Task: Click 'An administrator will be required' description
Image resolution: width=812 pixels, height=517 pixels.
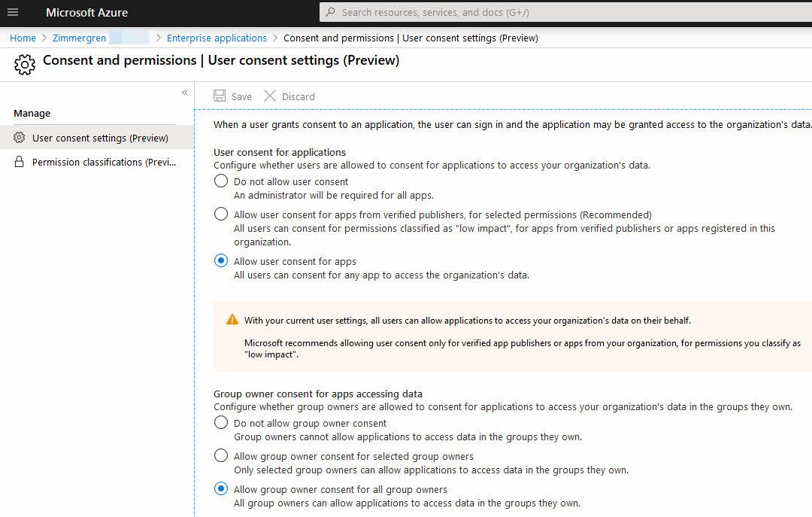Action: coord(334,195)
